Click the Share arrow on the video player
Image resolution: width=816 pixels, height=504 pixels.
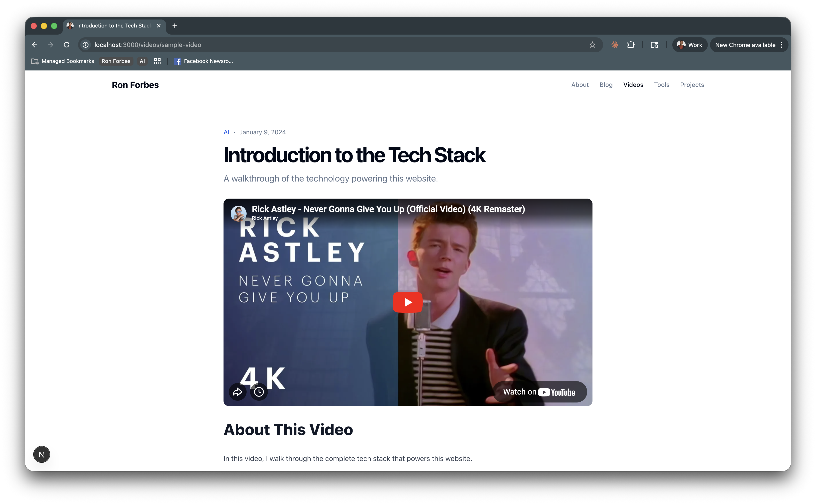(237, 392)
